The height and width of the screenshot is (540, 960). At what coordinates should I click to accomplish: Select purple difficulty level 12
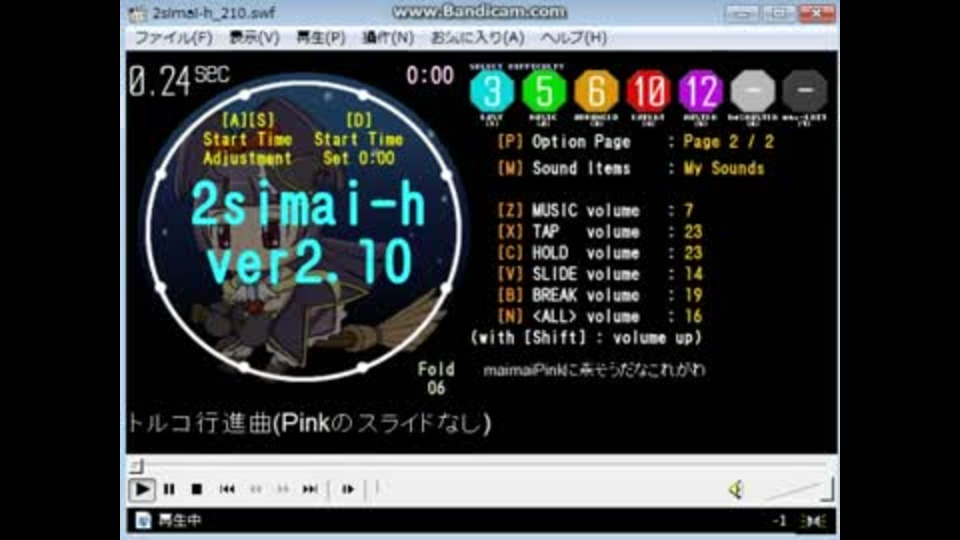(x=700, y=91)
